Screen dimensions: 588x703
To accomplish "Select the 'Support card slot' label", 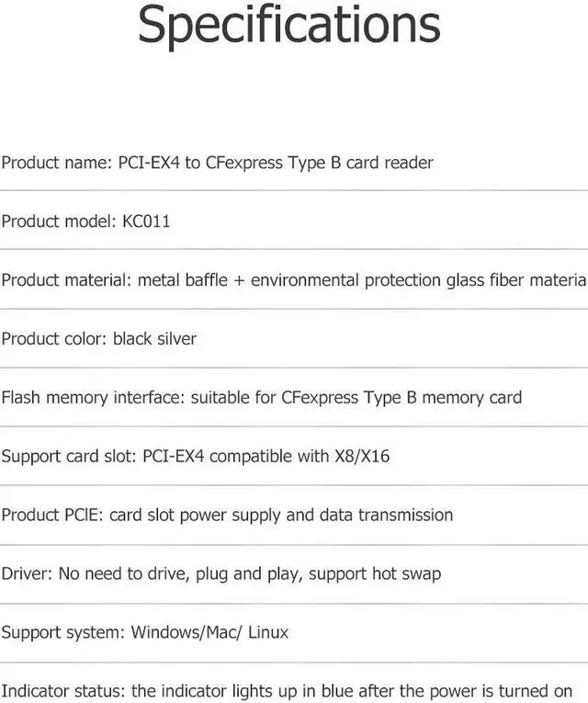I will (x=69, y=456).
